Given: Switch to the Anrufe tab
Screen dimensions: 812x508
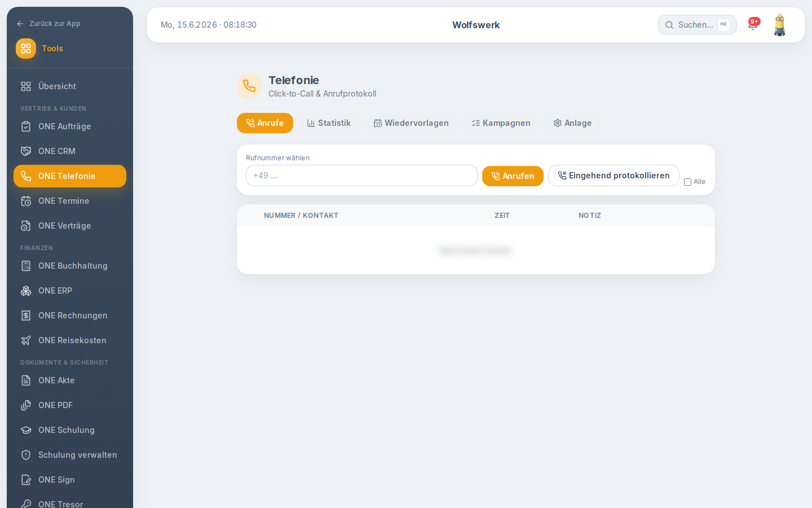Looking at the screenshot, I should click(265, 123).
